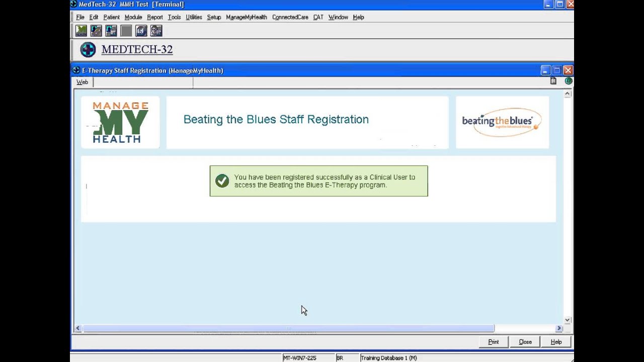
Task: Open the Help menu in menu bar
Action: coord(358,17)
